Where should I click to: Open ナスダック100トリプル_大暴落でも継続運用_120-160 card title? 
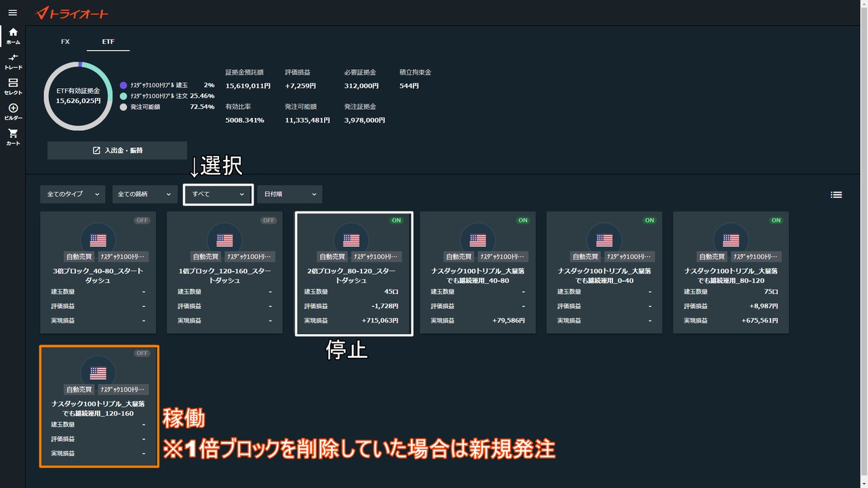coord(98,408)
